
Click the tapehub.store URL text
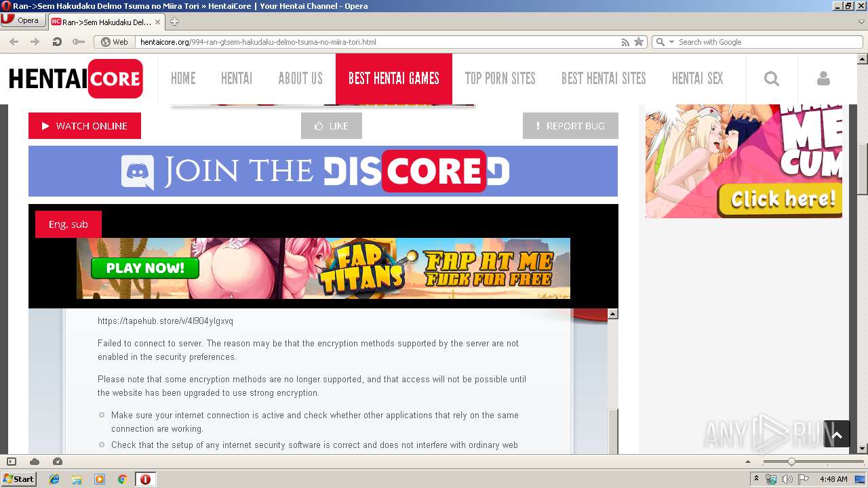click(165, 321)
